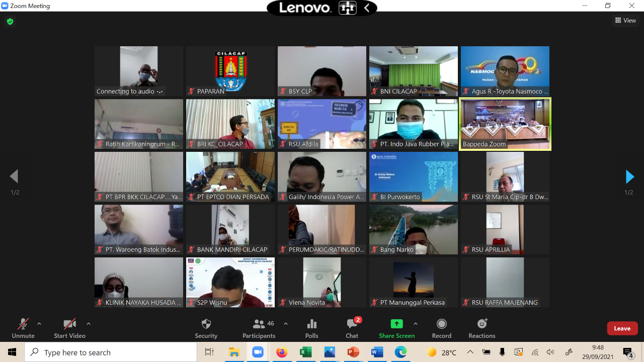Open the Reactions menu

(x=481, y=324)
